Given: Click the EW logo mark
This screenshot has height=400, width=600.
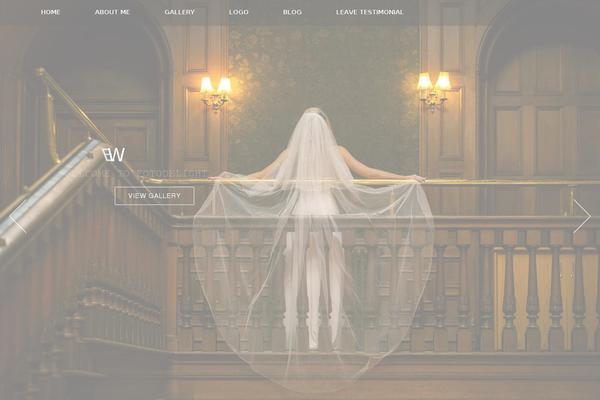Looking at the screenshot, I should coord(114,154).
